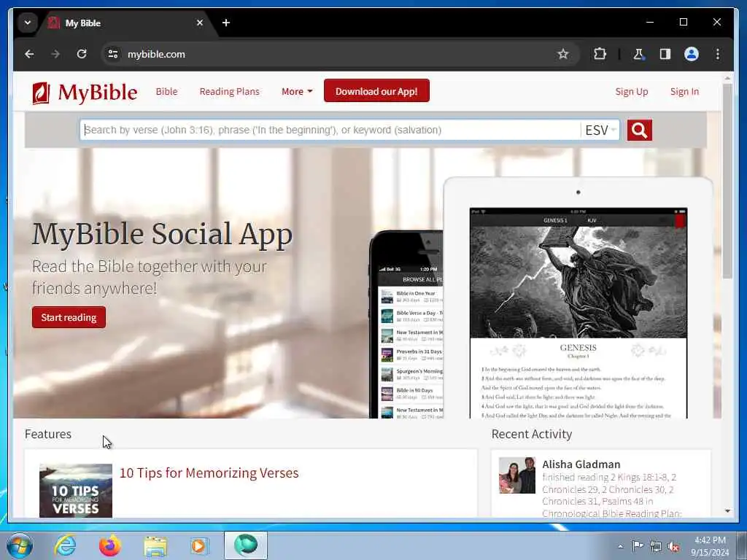Click the Features heading
The height and width of the screenshot is (560, 747).
click(48, 434)
